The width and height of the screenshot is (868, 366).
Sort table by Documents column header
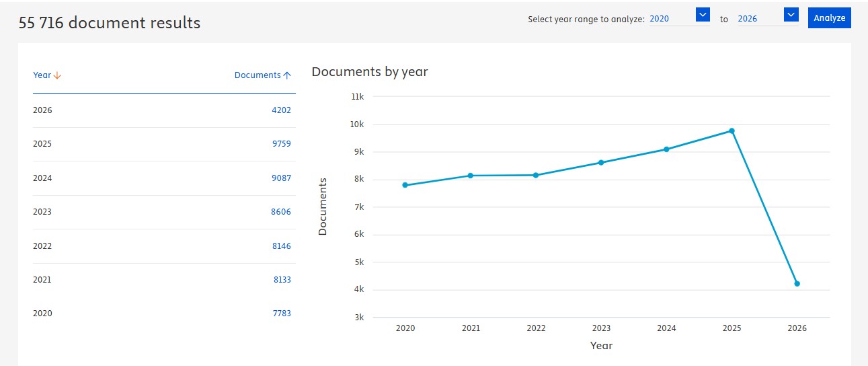pyautogui.click(x=263, y=75)
